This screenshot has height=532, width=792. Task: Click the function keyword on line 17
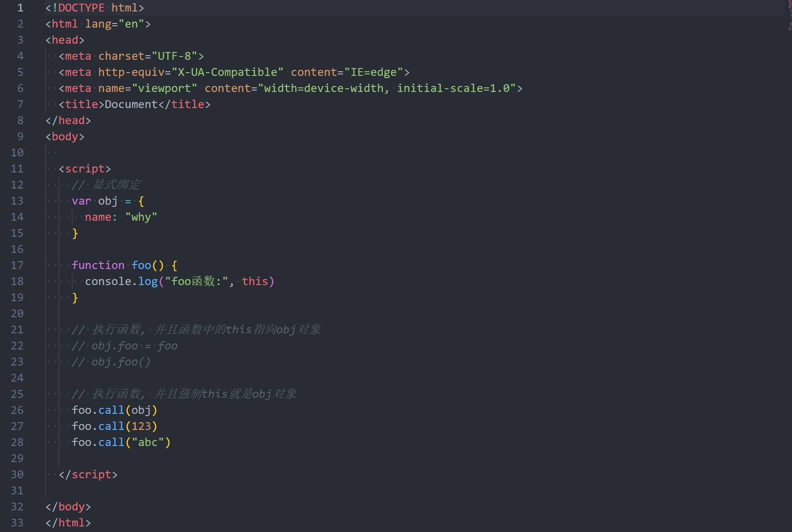pos(98,265)
